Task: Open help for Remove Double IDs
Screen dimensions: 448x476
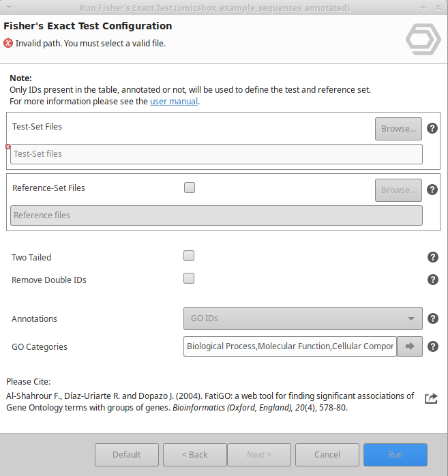Action: pos(432,280)
